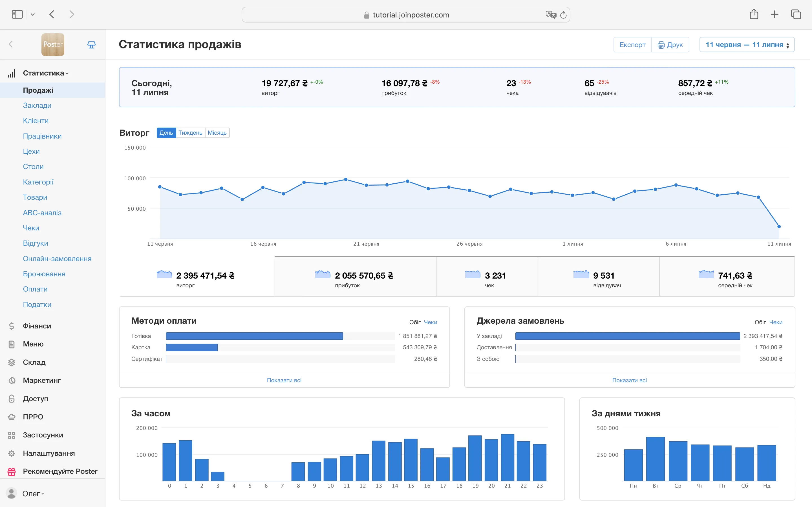Toggle Чеки view in Методи оплати panel
812x507 pixels.
(431, 322)
